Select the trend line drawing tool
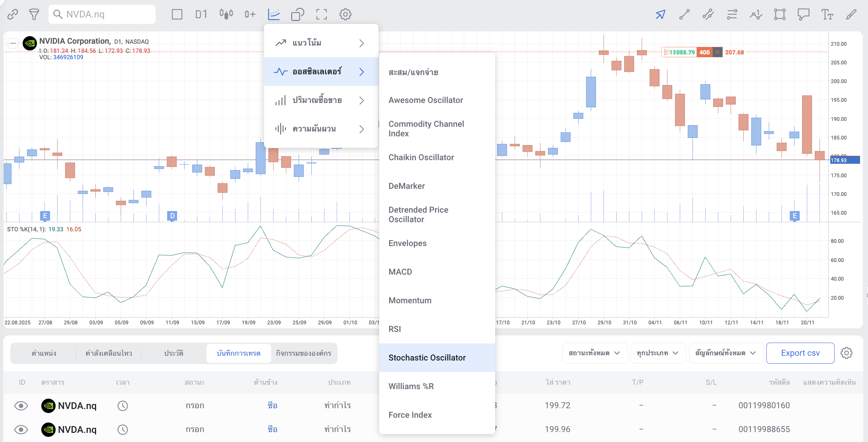Screen dimensions: 868x442 pyautogui.click(x=684, y=15)
